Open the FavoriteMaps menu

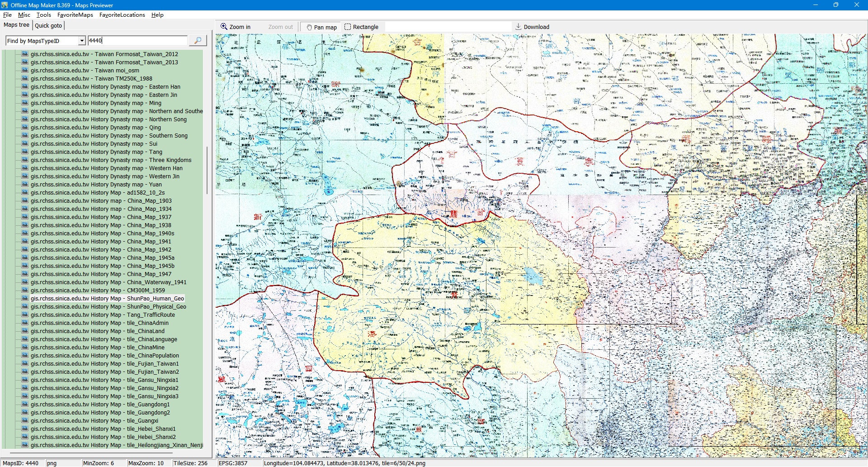tap(75, 15)
